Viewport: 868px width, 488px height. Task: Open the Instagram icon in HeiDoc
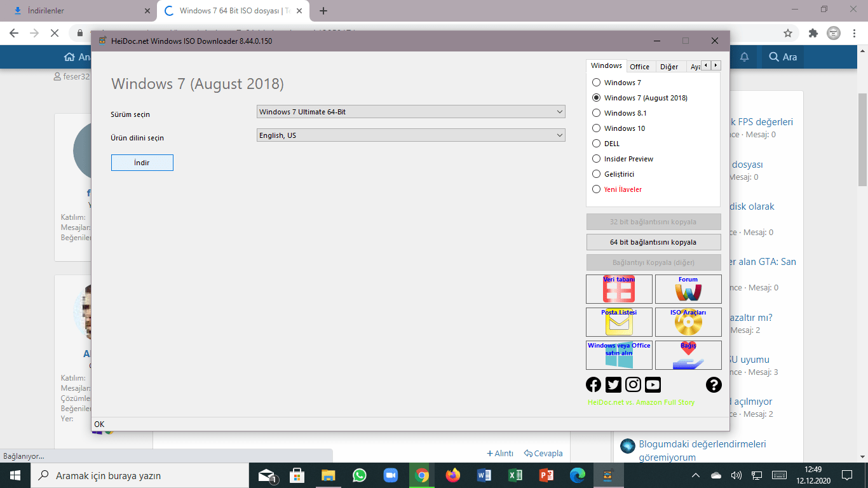[x=633, y=384]
